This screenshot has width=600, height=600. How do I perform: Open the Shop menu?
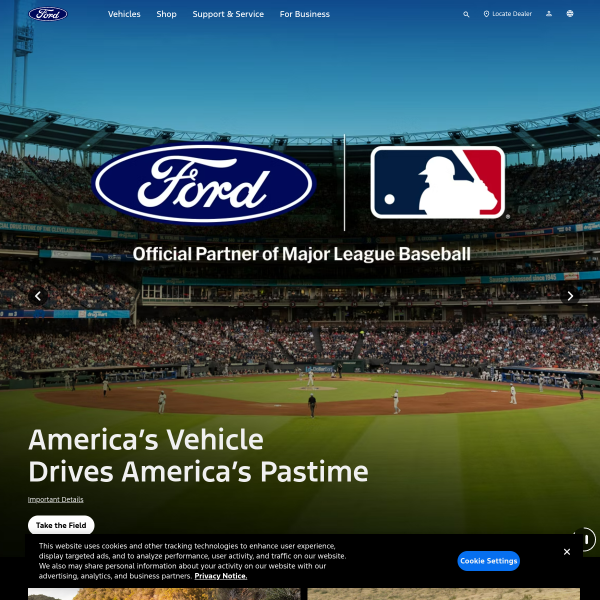point(166,14)
